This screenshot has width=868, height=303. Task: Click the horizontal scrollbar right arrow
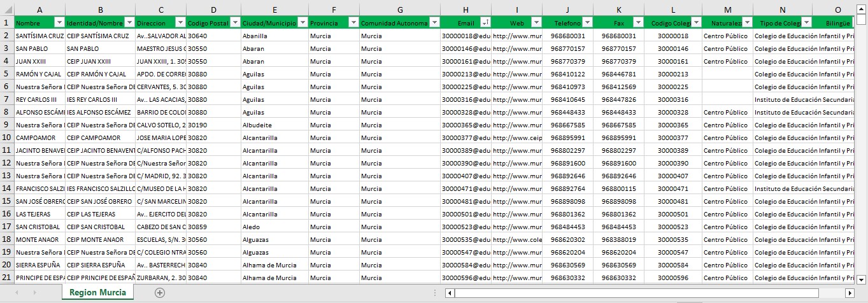coord(850,293)
